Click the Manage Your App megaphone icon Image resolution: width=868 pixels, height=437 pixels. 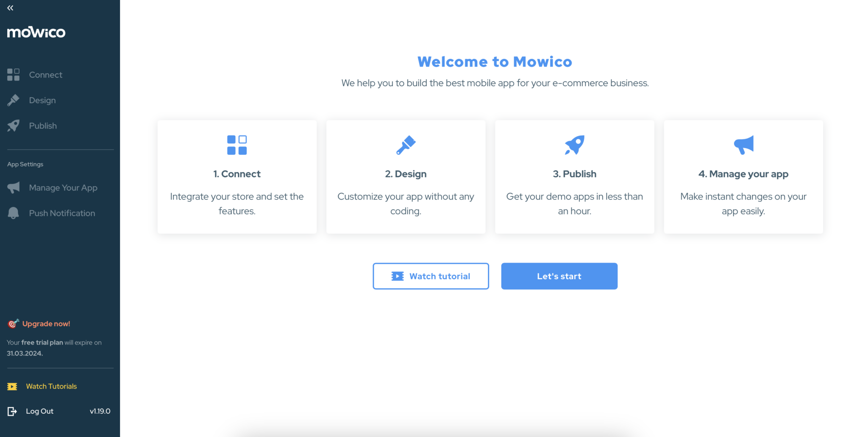[x=13, y=188]
